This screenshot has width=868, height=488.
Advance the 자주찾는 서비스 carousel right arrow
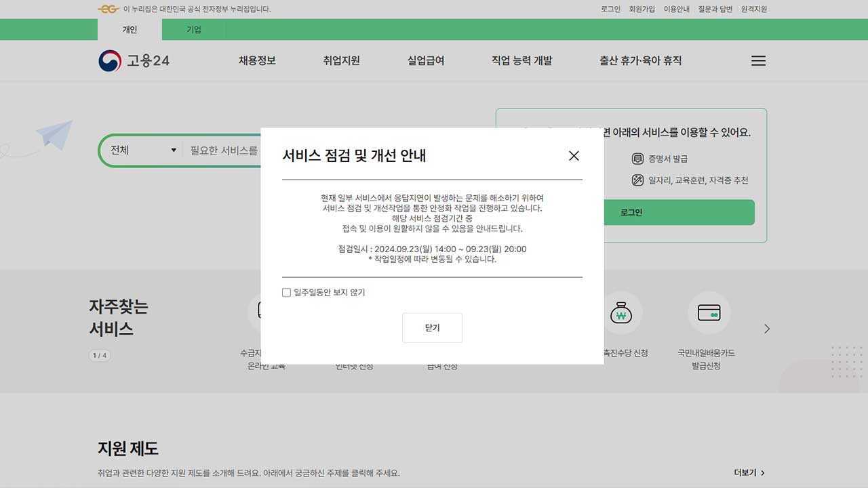(x=766, y=328)
